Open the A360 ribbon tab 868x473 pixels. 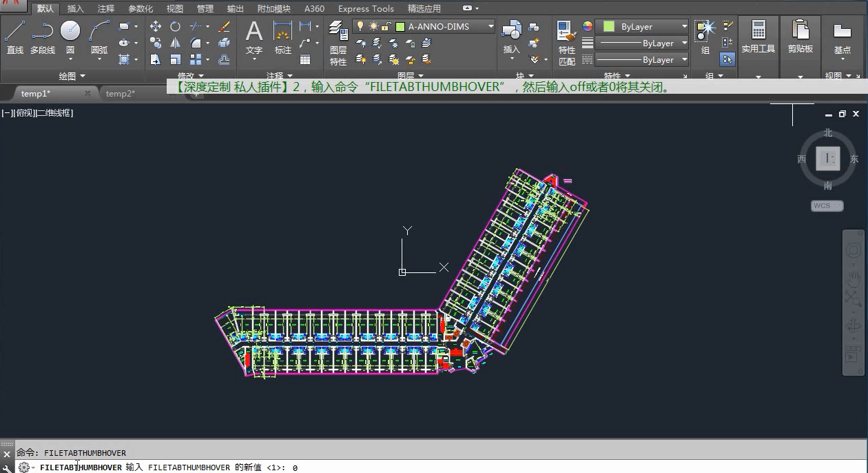tap(314, 9)
